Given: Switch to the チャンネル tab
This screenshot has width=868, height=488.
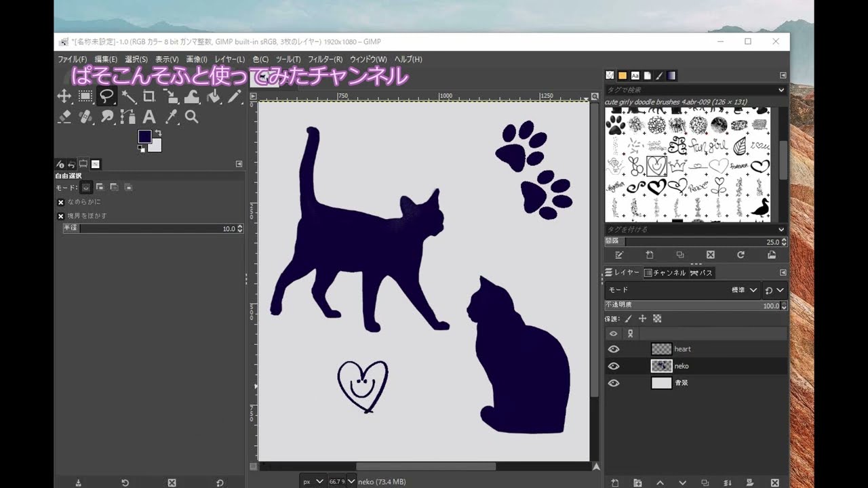Looking at the screenshot, I should click(665, 272).
